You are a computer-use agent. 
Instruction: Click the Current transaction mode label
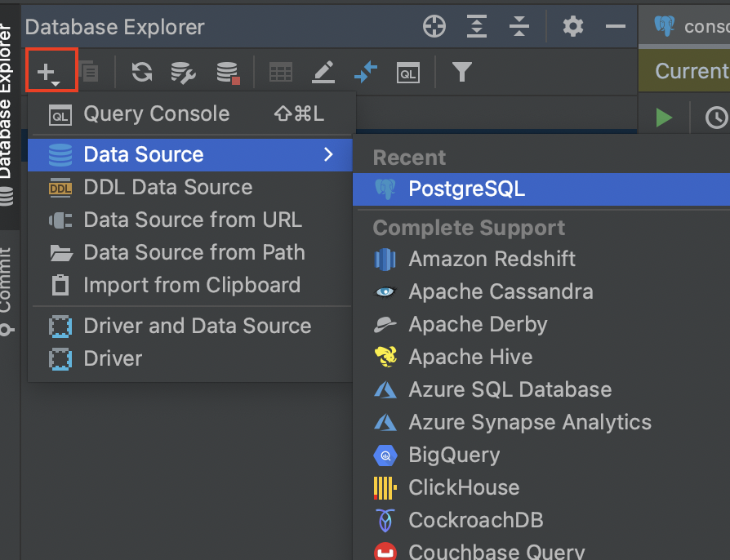click(691, 71)
